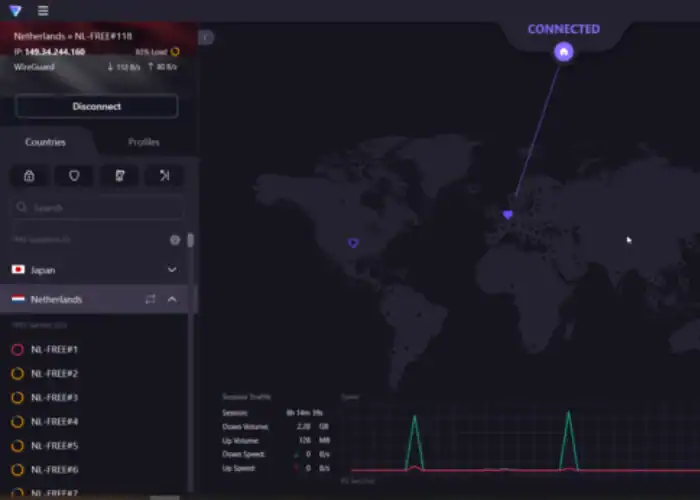Viewport: 700px width, 500px height.
Task: Click the Netherlands flag icon
Action: (x=18, y=299)
